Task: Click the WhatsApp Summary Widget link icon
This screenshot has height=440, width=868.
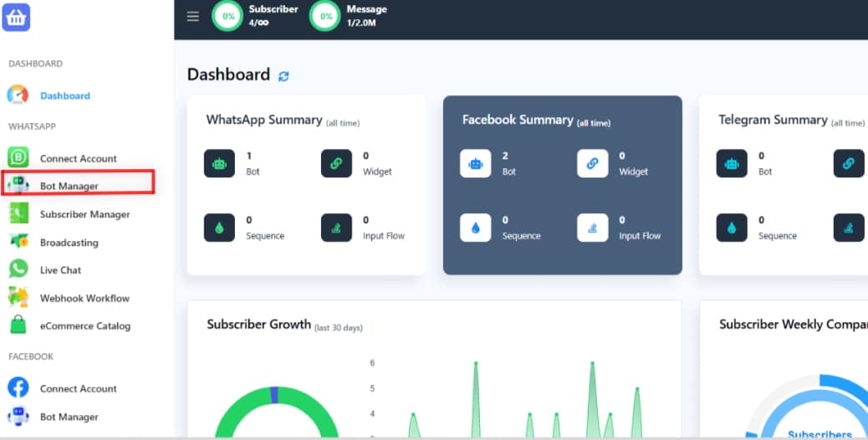Action: tap(336, 164)
